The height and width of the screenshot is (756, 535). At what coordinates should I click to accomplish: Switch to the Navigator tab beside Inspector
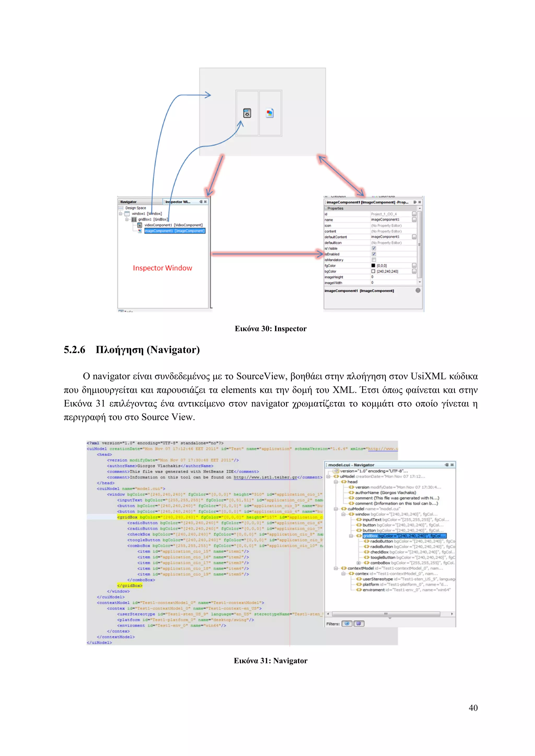tap(129, 202)
